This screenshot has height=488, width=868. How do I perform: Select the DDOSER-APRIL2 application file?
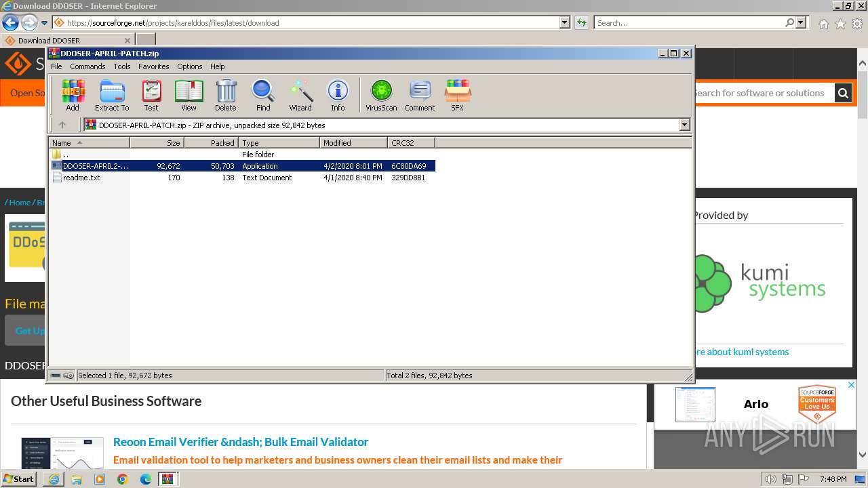pyautogui.click(x=241, y=166)
